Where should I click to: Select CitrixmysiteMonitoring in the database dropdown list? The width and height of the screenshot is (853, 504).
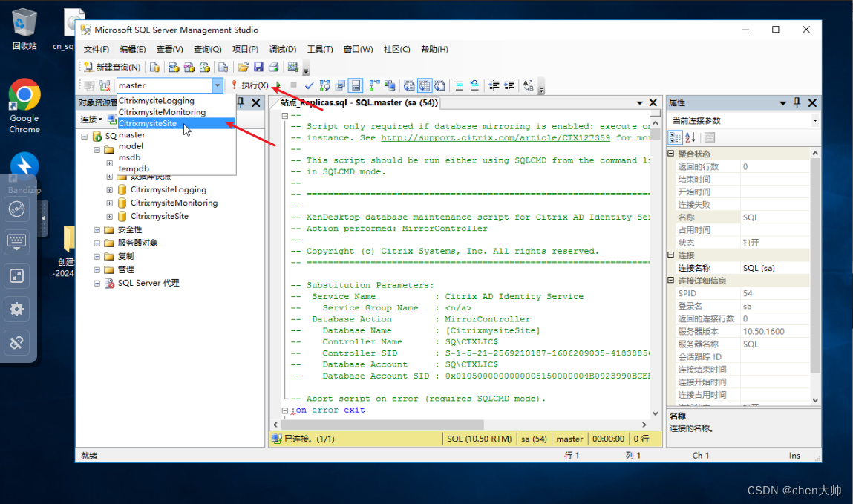(x=176, y=112)
